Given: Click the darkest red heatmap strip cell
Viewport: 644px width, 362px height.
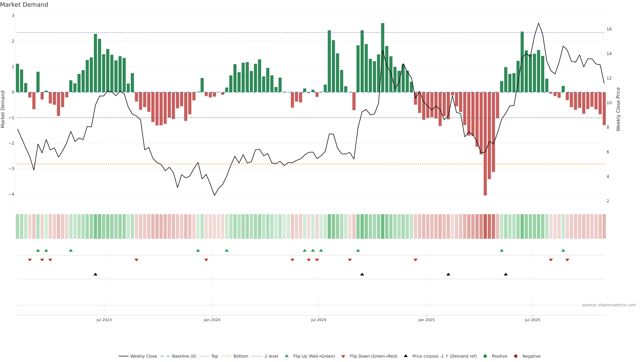Looking at the screenshot, I should (x=485, y=226).
